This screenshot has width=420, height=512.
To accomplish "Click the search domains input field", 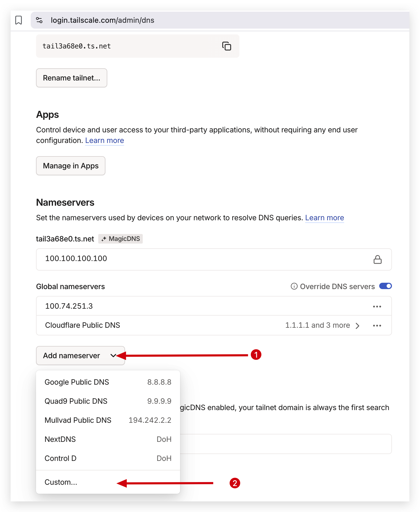I will pyautogui.click(x=285, y=444).
